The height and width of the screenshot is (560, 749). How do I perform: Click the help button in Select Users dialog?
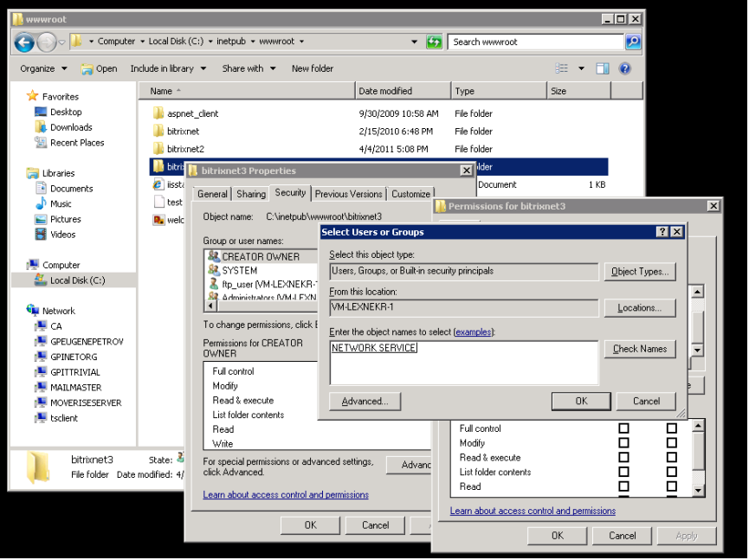pos(662,232)
